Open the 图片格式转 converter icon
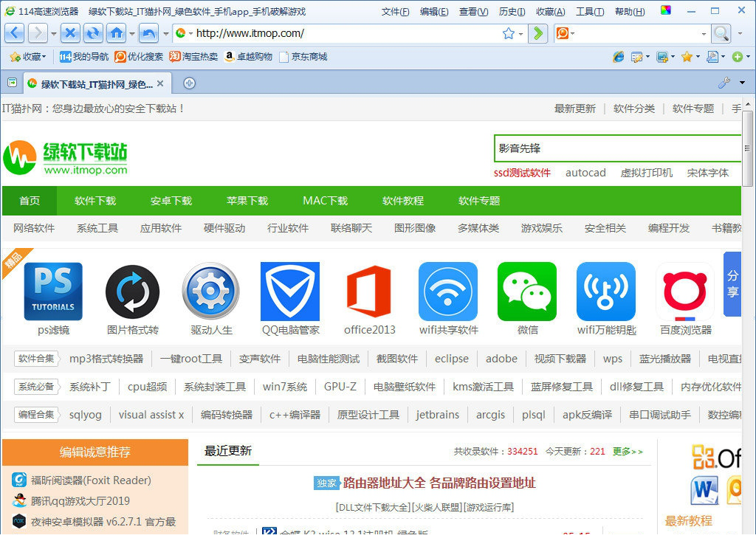The width and height of the screenshot is (756, 555). [x=132, y=292]
